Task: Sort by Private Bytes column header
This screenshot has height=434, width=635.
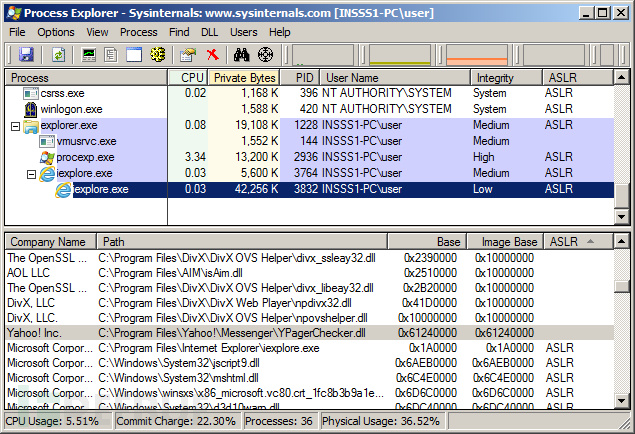Action: (244, 77)
